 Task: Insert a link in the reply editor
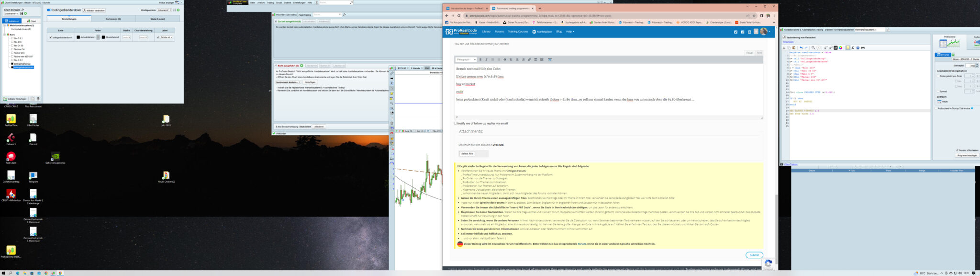[529, 59]
